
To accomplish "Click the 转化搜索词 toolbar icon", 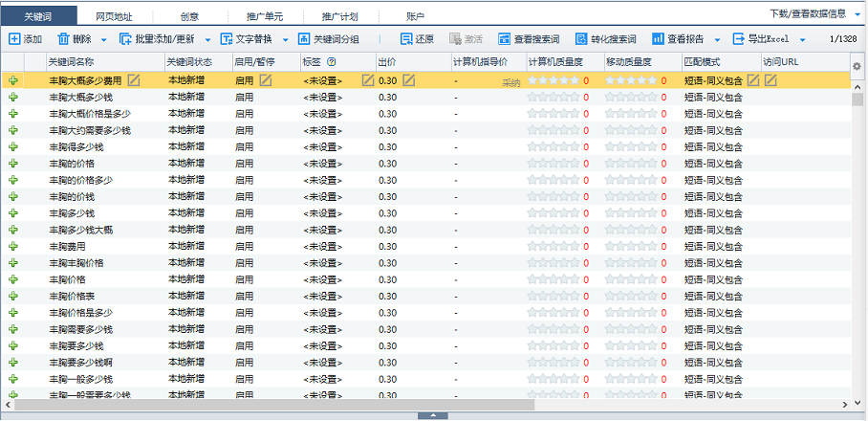I will pyautogui.click(x=581, y=39).
